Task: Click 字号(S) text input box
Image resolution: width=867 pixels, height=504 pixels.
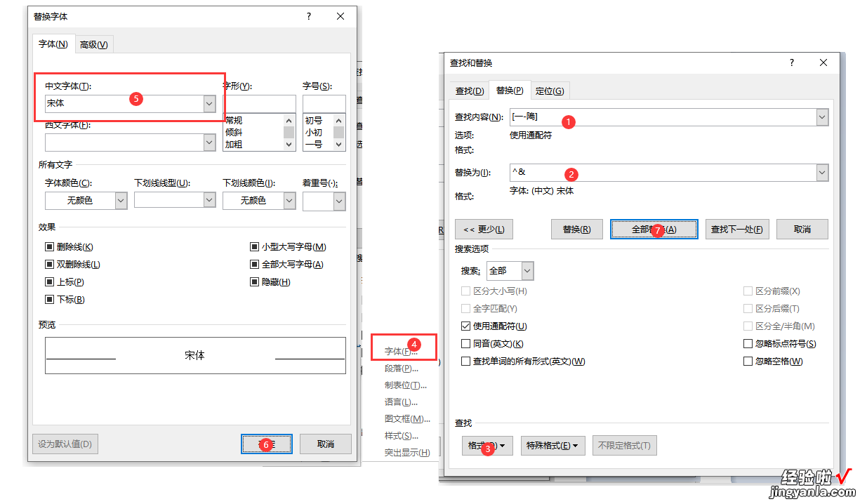Action: click(x=324, y=103)
